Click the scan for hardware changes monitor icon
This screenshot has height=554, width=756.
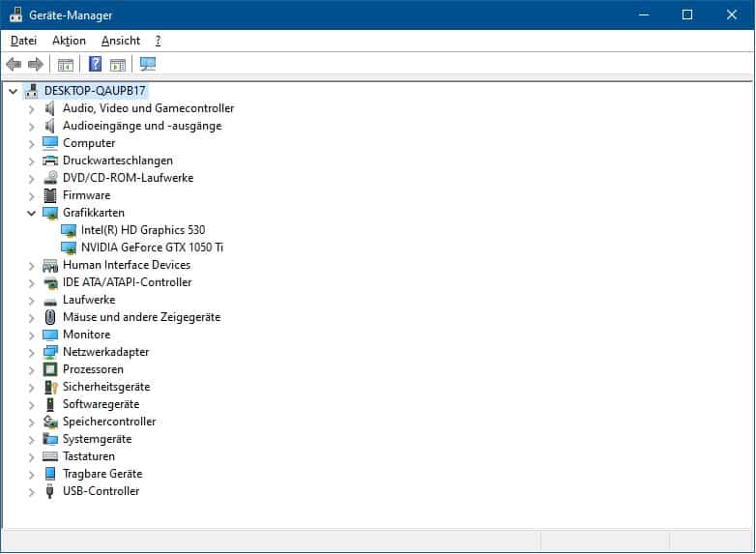coord(148,64)
